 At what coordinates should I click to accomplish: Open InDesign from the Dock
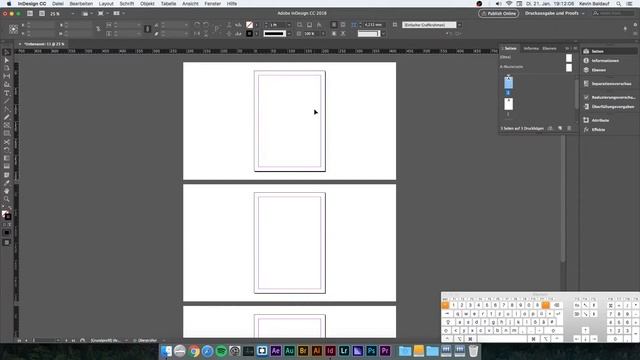coord(330,351)
